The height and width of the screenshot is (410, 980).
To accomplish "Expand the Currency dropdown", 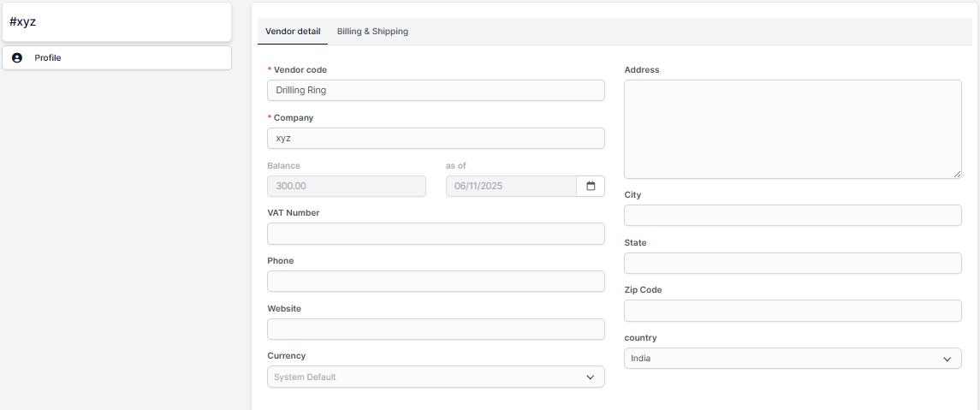I will point(436,377).
